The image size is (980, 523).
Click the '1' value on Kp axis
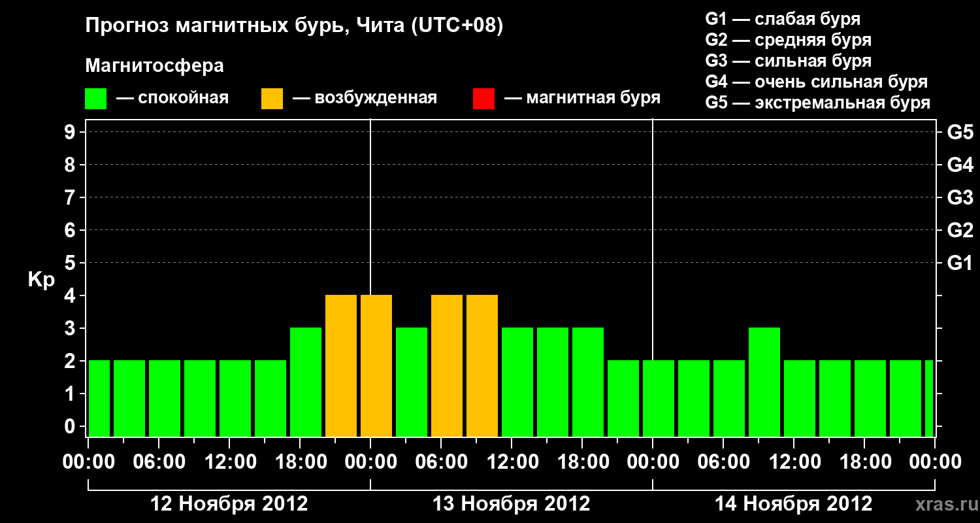click(x=71, y=394)
